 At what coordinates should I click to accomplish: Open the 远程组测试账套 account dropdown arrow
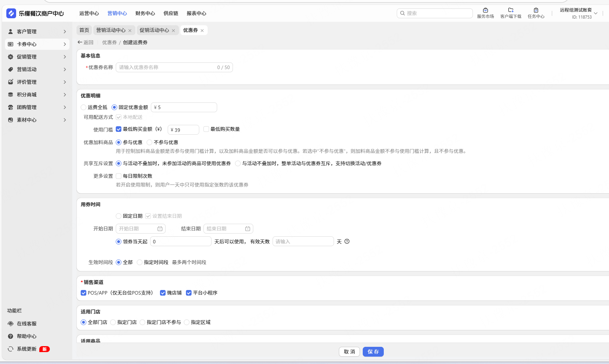tap(596, 13)
